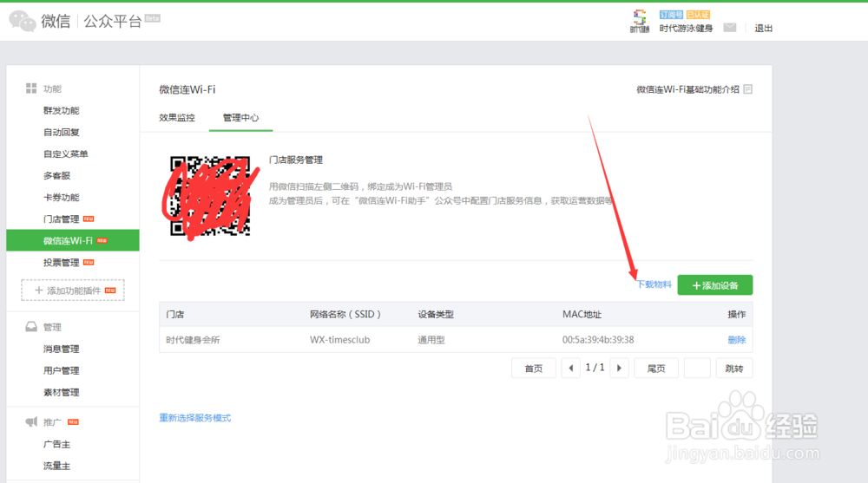Viewport: 868px width, 483px height.
Task: Click the WiFi management QR code
Action: tap(210, 196)
